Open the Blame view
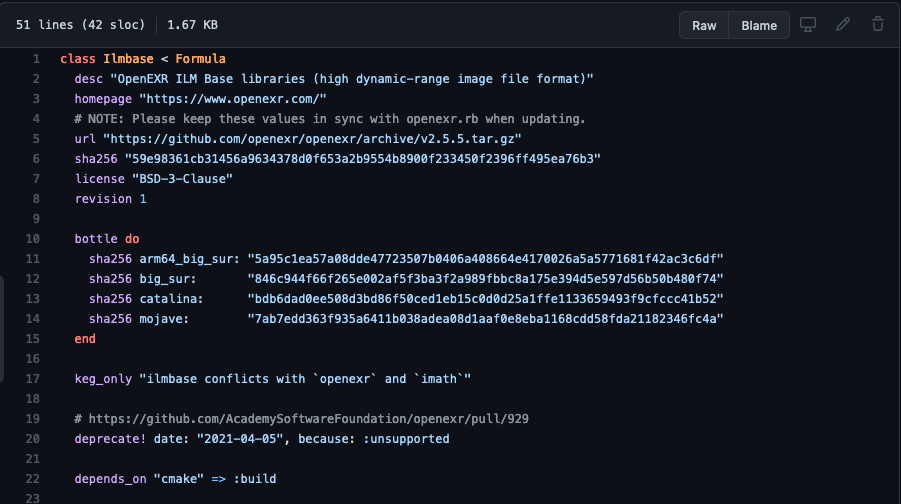901x504 pixels. pos(758,25)
